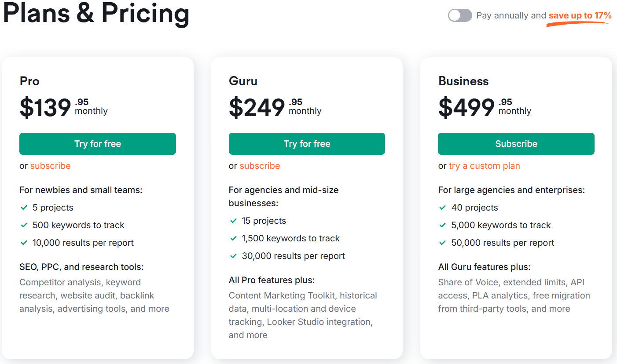Click checkmark icon beside 5 projects
Image resolution: width=617 pixels, height=364 pixels.
(24, 207)
